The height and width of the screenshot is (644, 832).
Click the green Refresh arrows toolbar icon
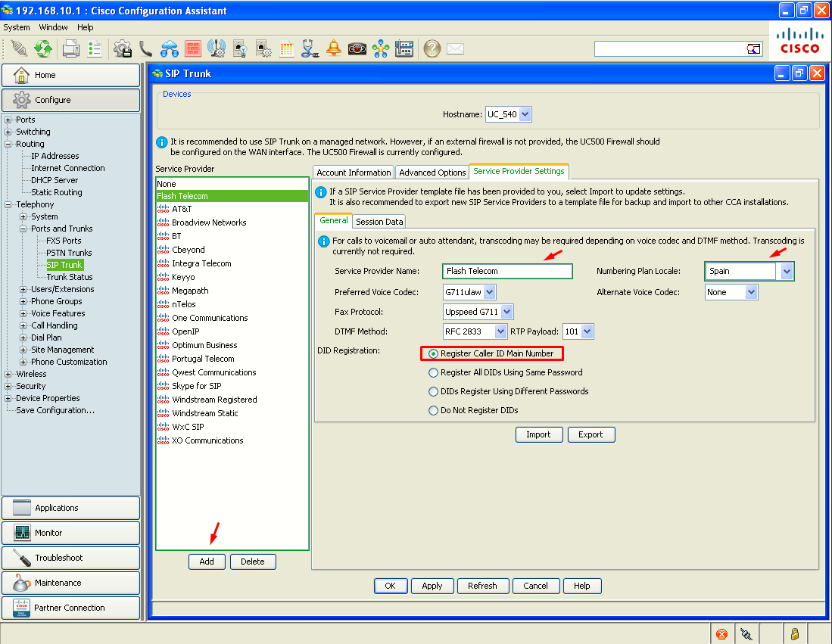tap(43, 48)
